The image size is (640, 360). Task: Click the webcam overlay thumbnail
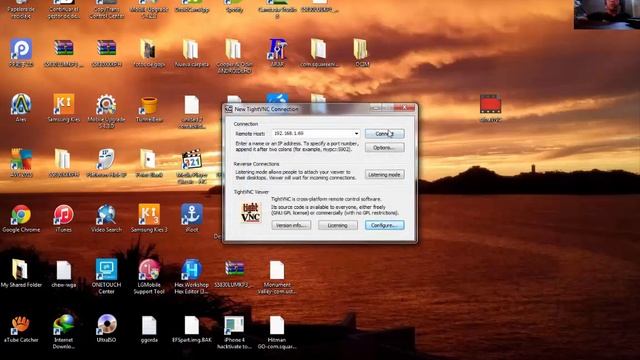607,15
